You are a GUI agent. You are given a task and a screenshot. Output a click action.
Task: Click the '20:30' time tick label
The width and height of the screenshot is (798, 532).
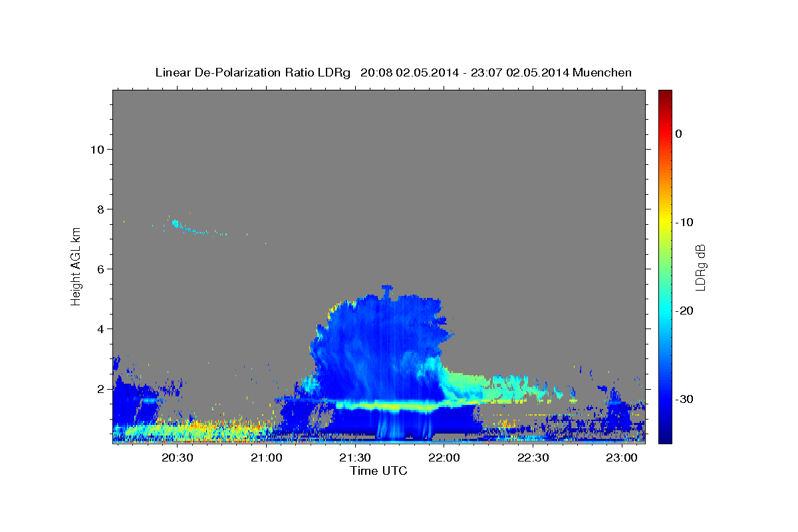(x=178, y=458)
